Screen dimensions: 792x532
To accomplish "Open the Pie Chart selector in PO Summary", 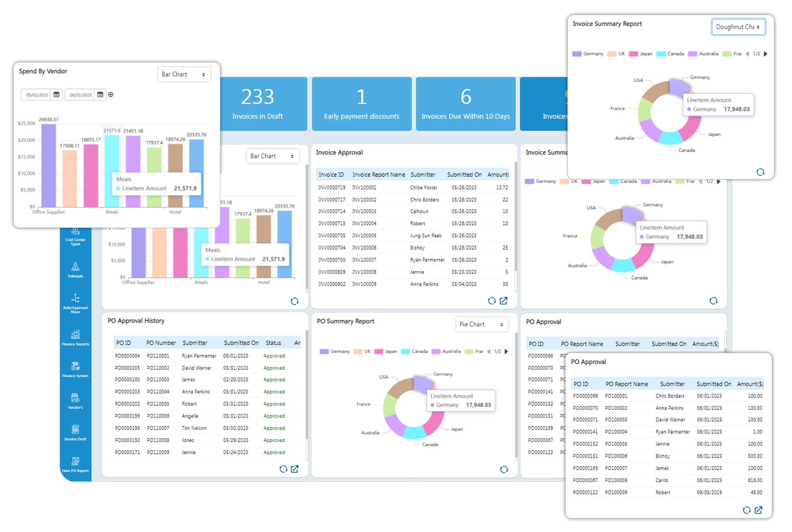I will tap(481, 324).
